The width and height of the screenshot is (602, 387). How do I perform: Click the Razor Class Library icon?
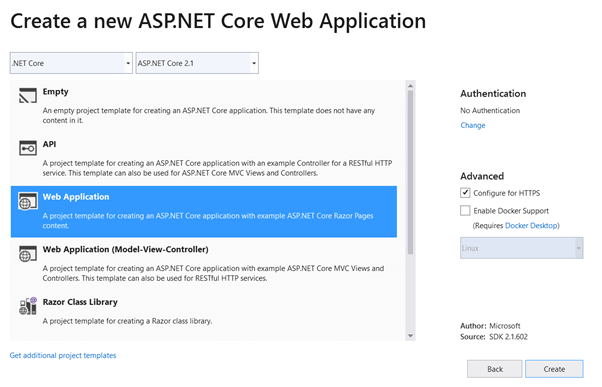click(28, 306)
